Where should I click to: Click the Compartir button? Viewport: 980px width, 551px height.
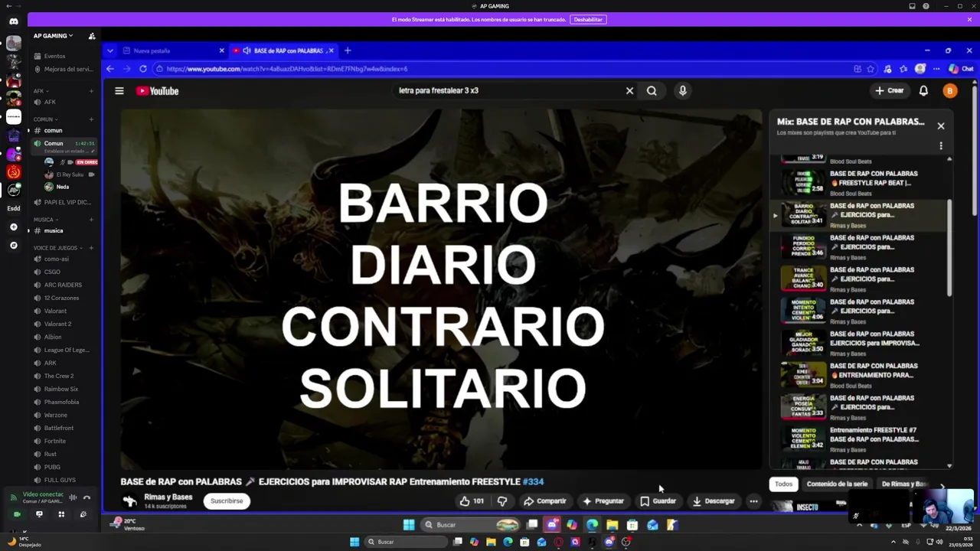click(x=544, y=501)
